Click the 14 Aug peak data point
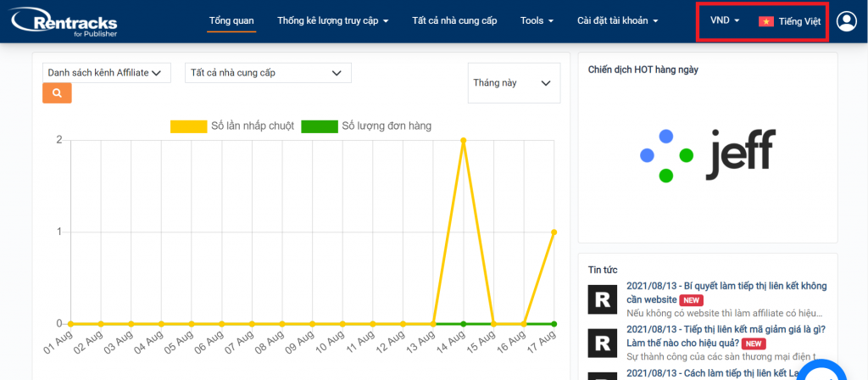The width and height of the screenshot is (868, 380). coord(464,140)
